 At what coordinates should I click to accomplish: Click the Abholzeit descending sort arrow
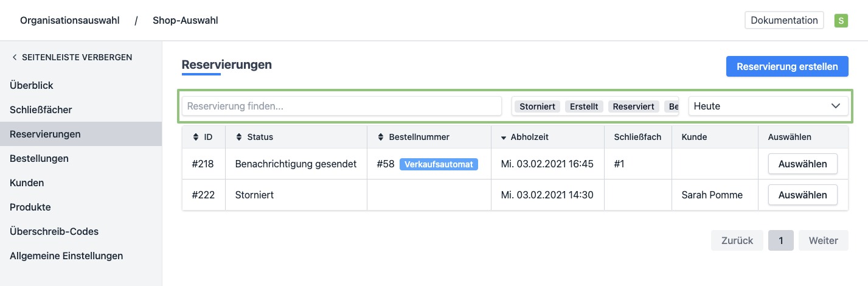pos(504,138)
